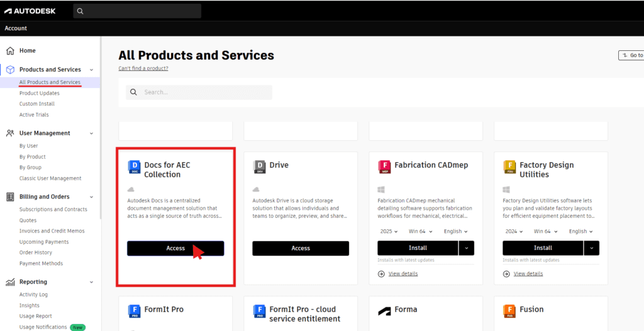Click in the products Search field
The image size is (644, 331).
199,92
